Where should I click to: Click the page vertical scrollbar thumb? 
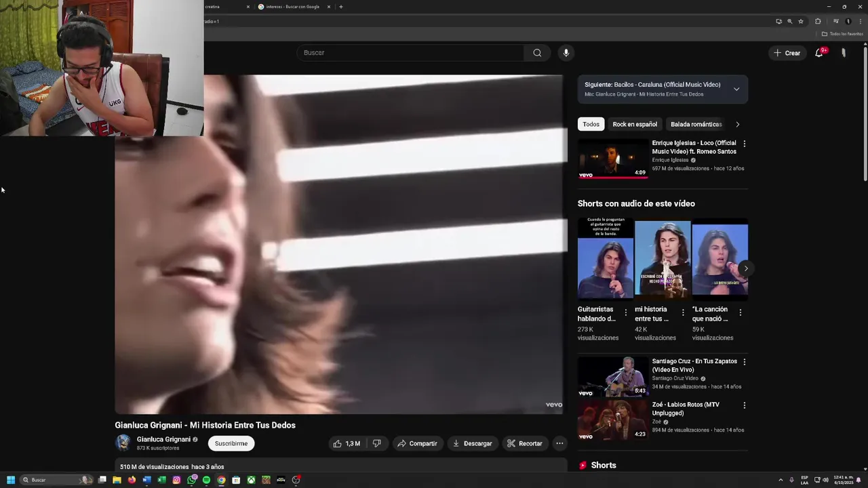pyautogui.click(x=865, y=115)
